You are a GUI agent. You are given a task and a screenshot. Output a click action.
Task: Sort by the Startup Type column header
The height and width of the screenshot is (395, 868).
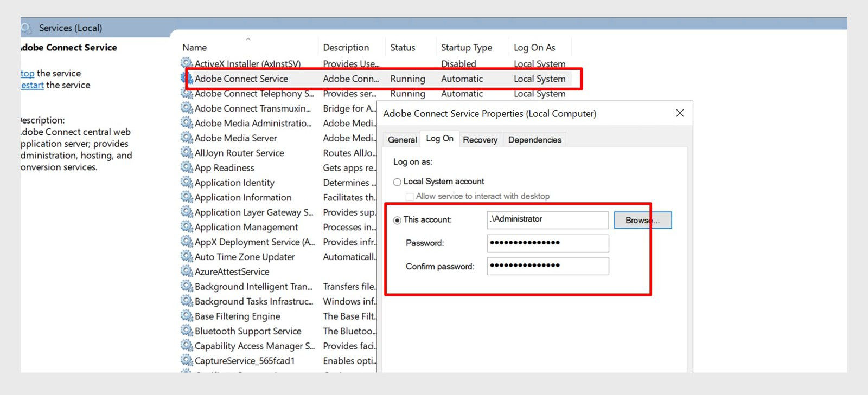point(467,48)
